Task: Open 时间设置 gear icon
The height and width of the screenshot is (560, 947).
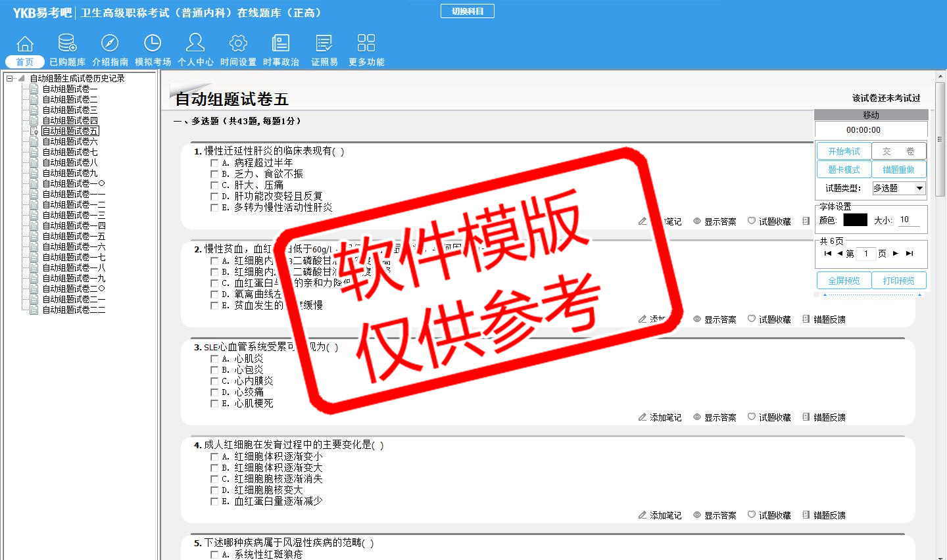Action: pos(238,43)
